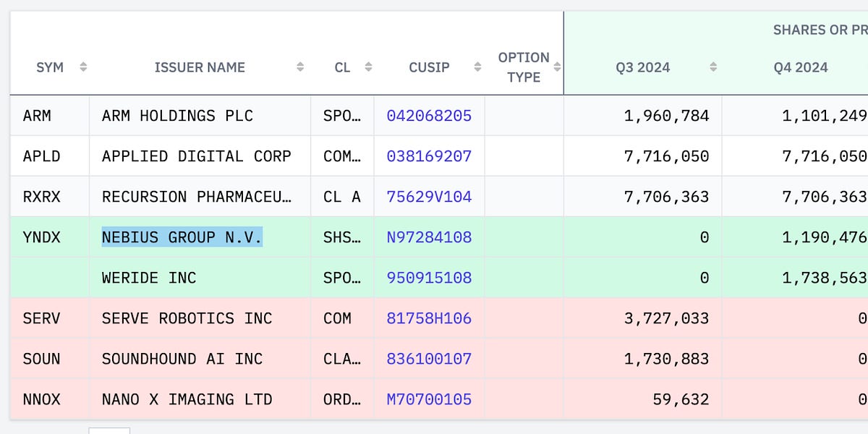Click Q3 2024 value 1,730,883

pyautogui.click(x=667, y=359)
